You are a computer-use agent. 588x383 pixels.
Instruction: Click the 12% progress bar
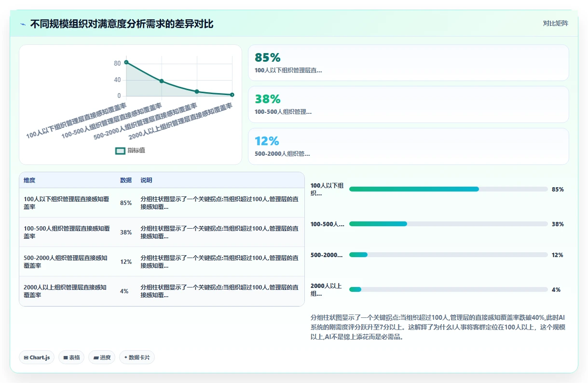pos(448,255)
